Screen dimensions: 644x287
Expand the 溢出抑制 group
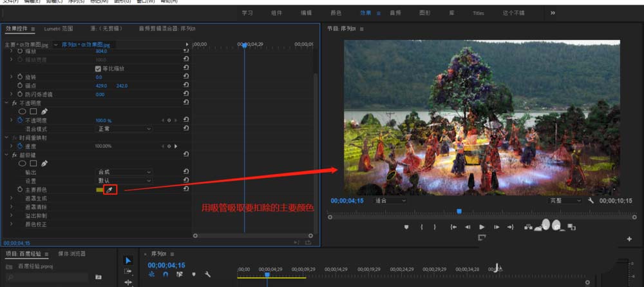tap(11, 215)
